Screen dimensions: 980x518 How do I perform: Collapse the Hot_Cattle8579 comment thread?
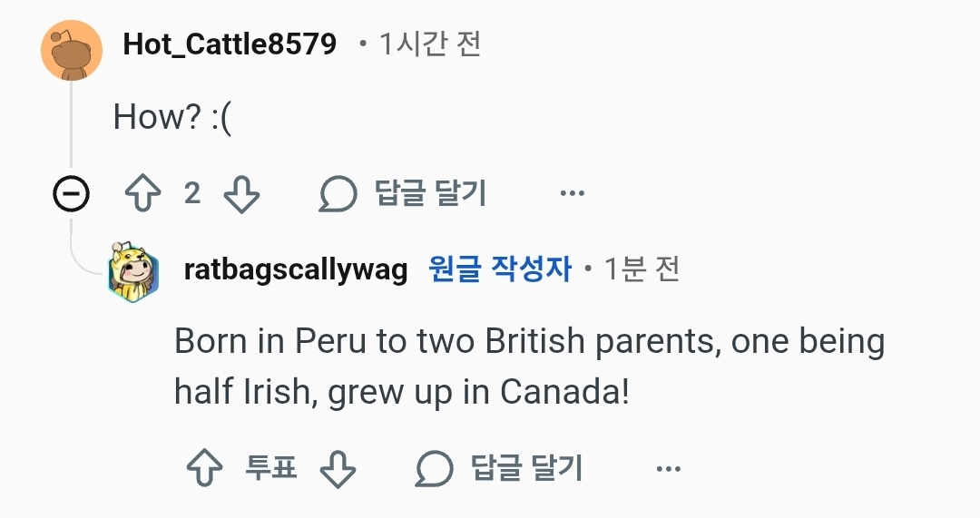[x=71, y=194]
